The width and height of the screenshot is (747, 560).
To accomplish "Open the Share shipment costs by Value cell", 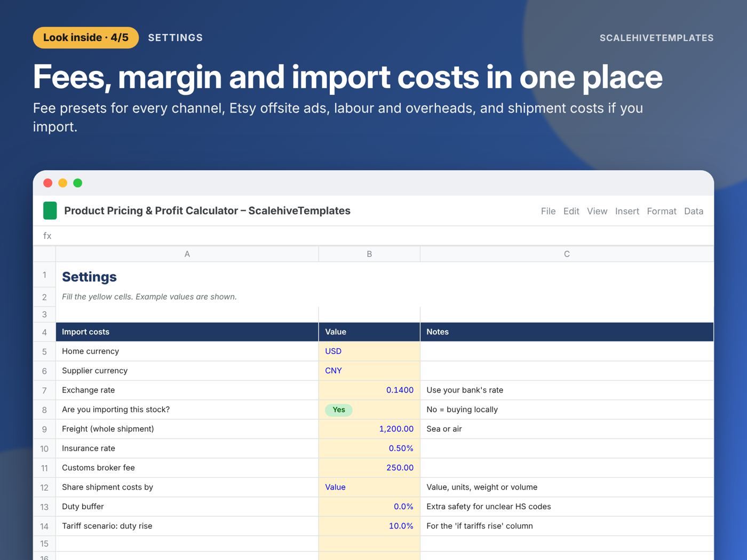I will click(369, 487).
